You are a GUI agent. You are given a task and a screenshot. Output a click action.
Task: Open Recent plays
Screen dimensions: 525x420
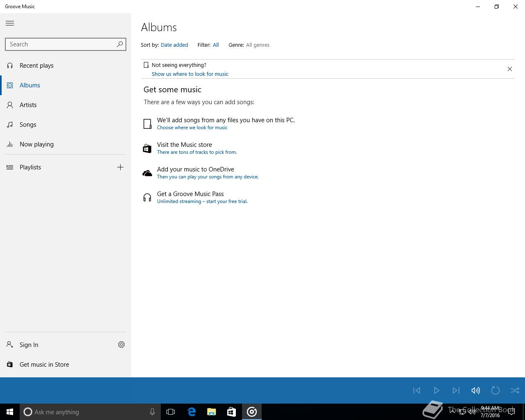[66, 66]
